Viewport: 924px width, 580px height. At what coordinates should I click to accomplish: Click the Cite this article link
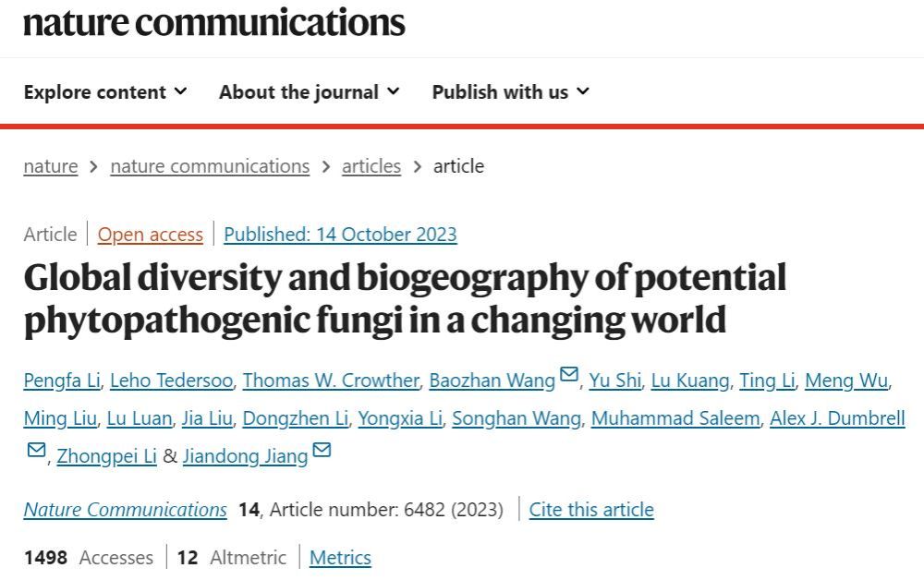[x=591, y=510]
